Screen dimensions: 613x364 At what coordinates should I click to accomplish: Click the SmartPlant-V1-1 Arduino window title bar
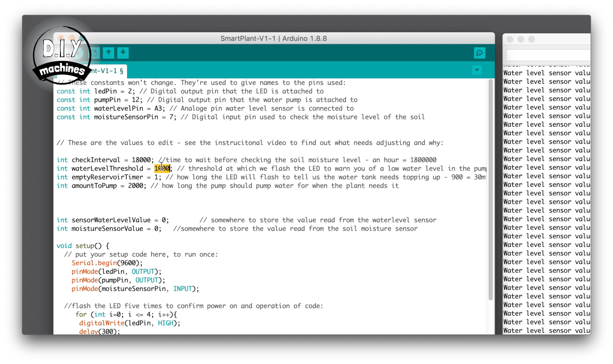click(x=273, y=39)
